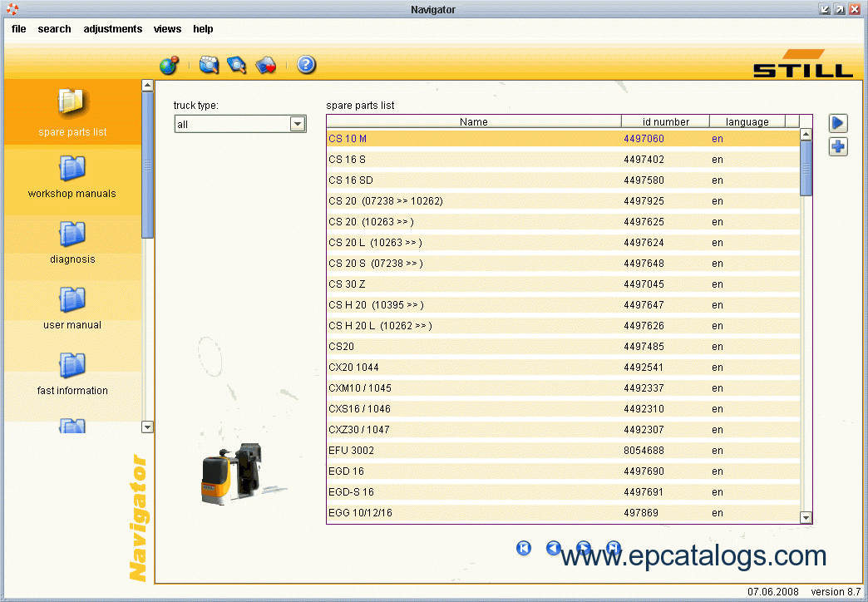
Task: Click the first magnifier search toolbar icon
Action: (210, 66)
